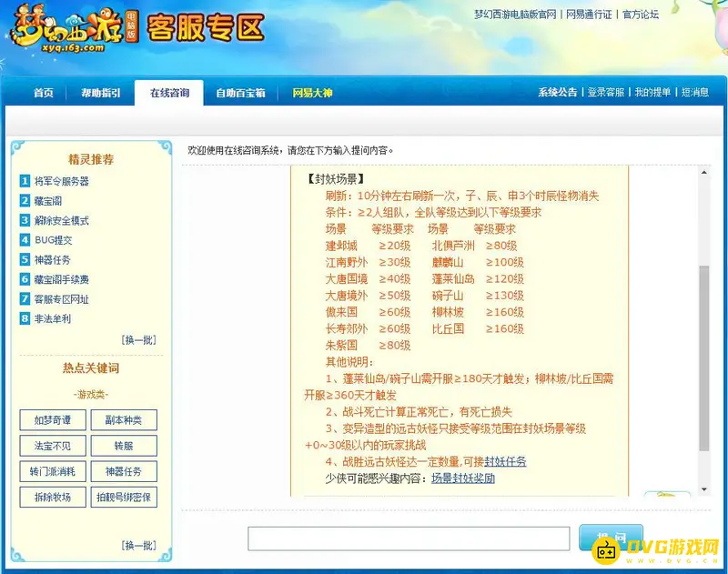Click number 1 icon beside 将军令服务器
The image size is (728, 574).
point(25,180)
